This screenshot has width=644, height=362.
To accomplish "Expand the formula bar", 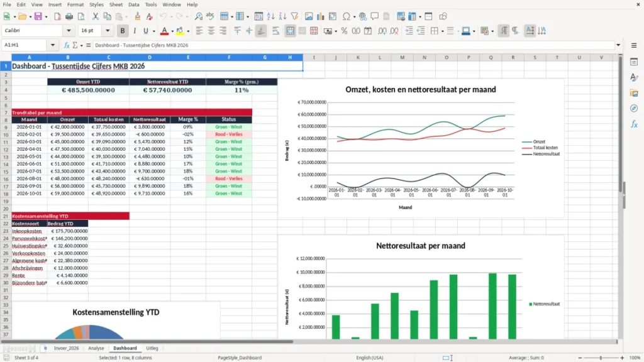I will (618, 45).
